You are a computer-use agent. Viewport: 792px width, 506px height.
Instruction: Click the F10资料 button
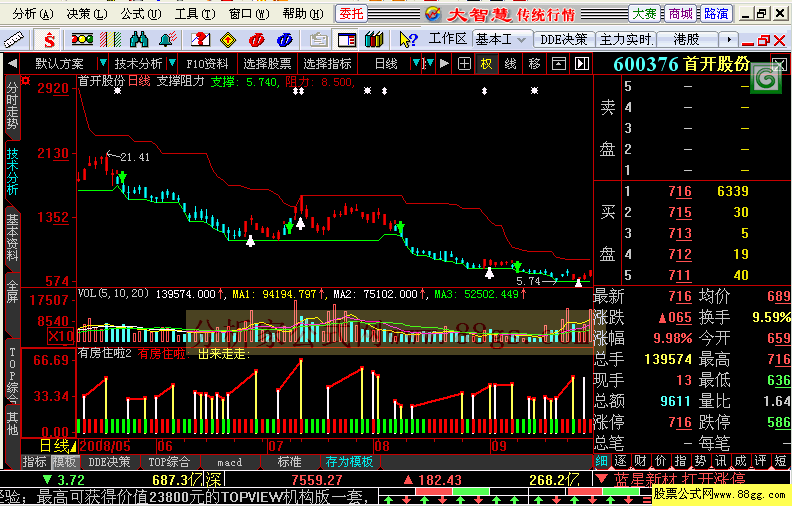(208, 64)
